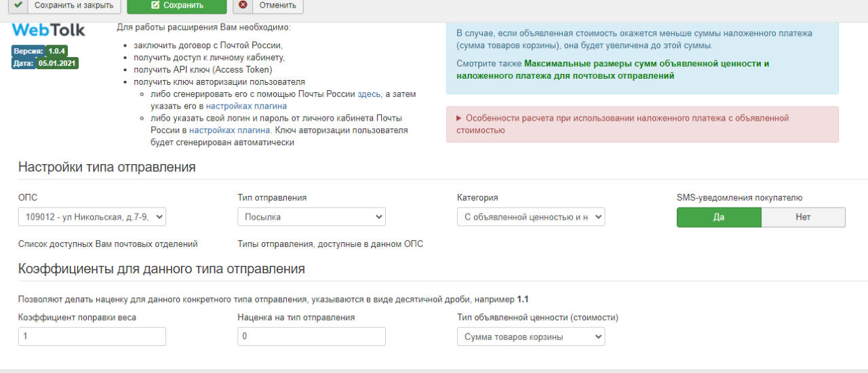Open the Категория dropdown
868x373 pixels.
(531, 217)
